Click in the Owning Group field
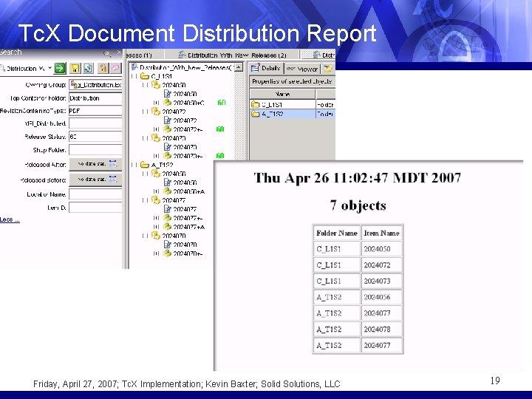 [95, 85]
